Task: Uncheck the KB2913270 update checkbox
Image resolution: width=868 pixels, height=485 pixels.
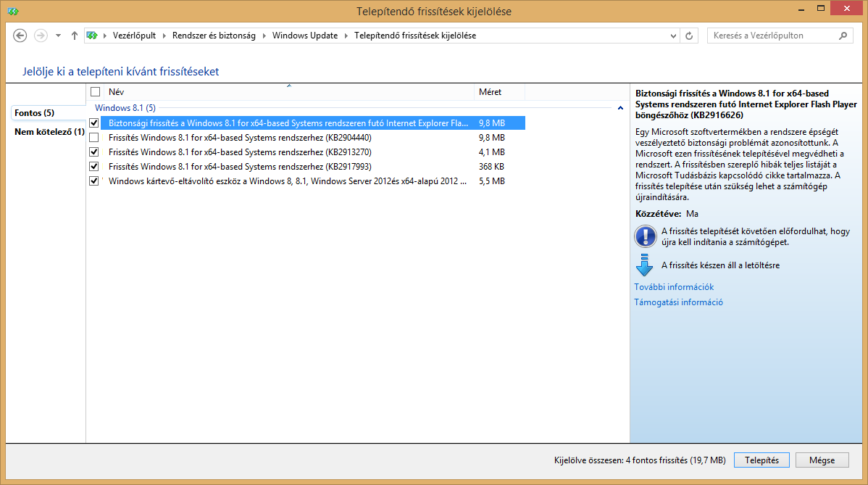Action: (x=94, y=152)
